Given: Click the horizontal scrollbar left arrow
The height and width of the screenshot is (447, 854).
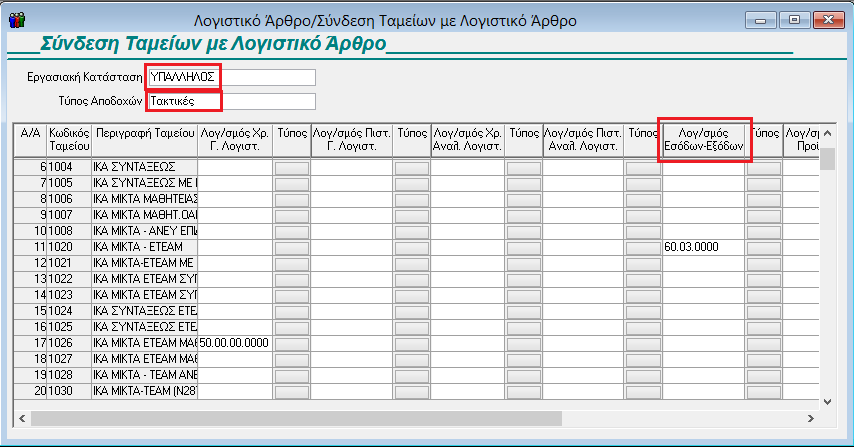Looking at the screenshot, I should tap(24, 418).
